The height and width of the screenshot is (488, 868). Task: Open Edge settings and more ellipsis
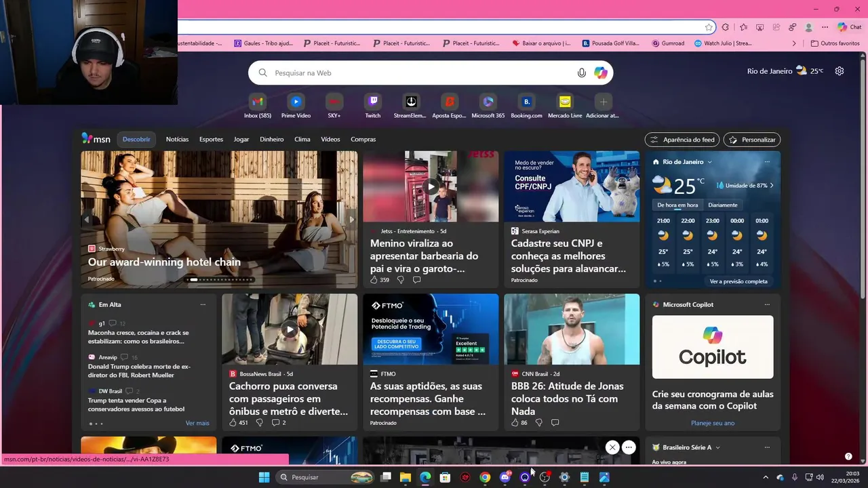click(x=825, y=27)
